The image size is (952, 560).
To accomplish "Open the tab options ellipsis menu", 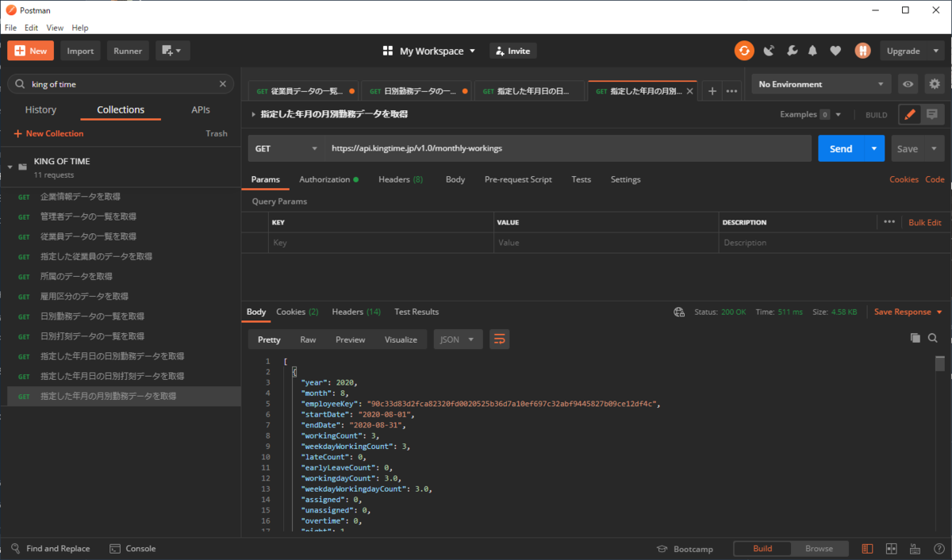I will [731, 91].
